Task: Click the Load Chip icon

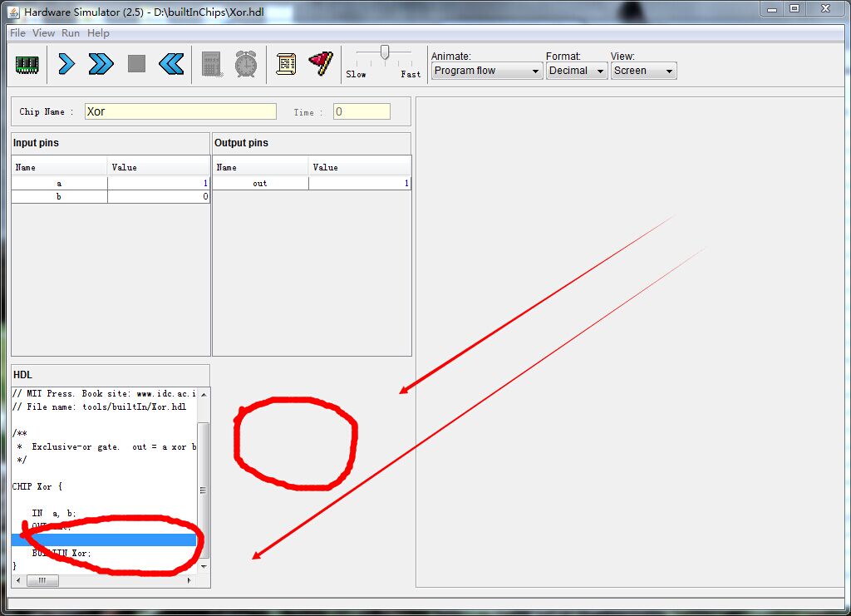Action: 27,64
